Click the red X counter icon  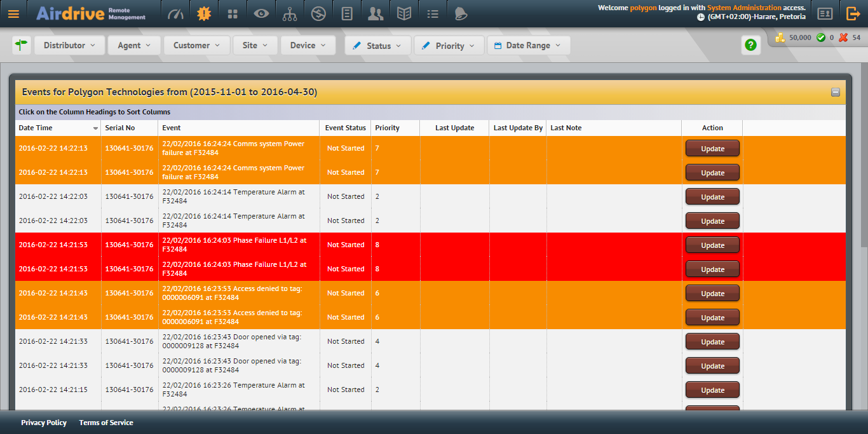tap(843, 37)
